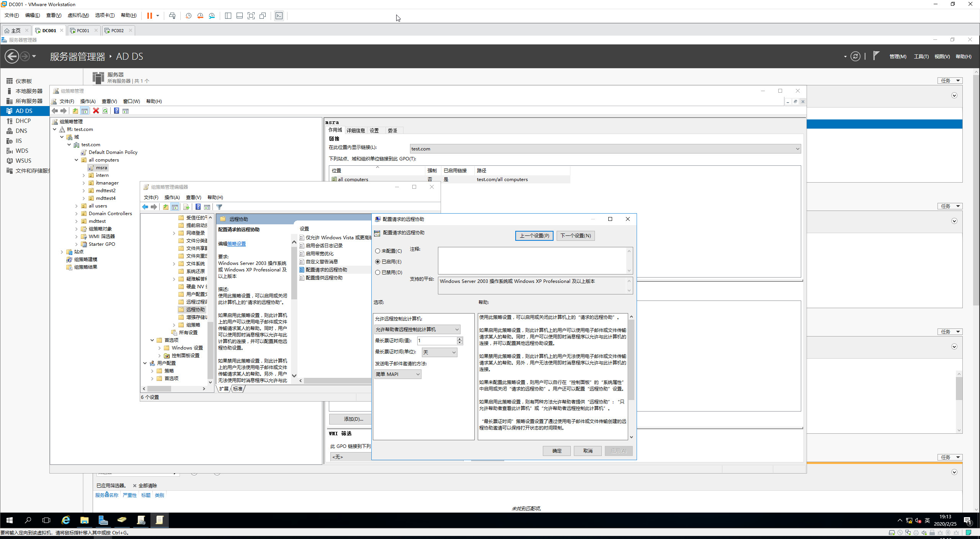Increase 最长票证时间 value with stepper arrow
The width and height of the screenshot is (980, 539).
(x=459, y=339)
